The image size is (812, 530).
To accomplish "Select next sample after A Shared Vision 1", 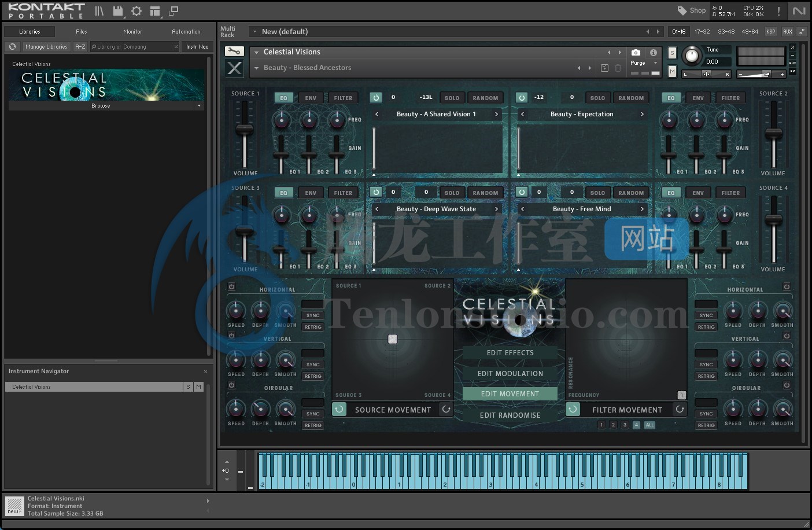I will click(496, 114).
